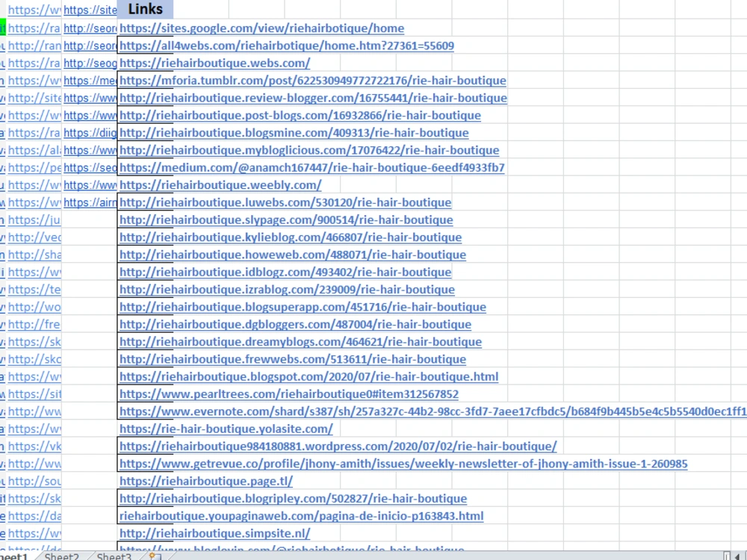
Task: Switch to the Sheet1 tab
Action: click(14, 556)
